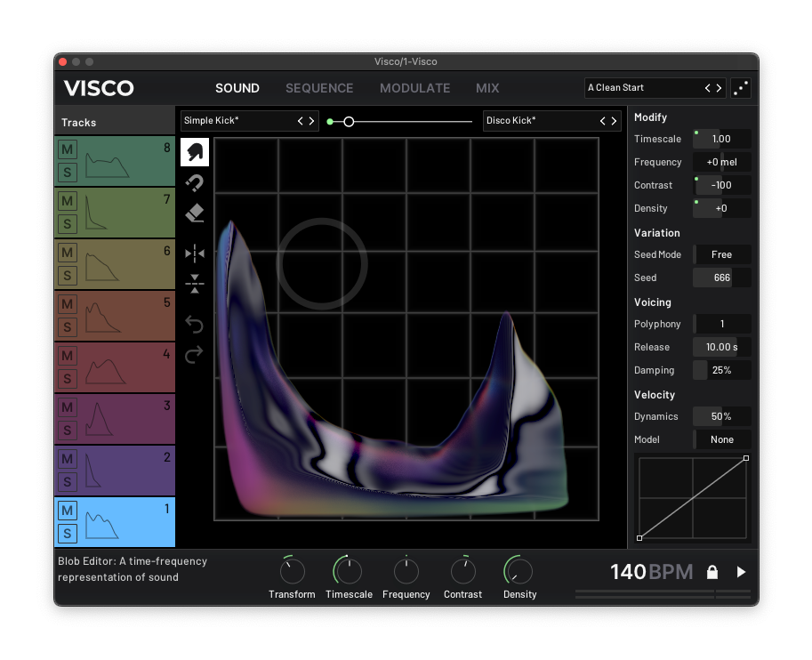Toggle the BPM tempo lock
The image size is (812, 660).
[x=712, y=572]
